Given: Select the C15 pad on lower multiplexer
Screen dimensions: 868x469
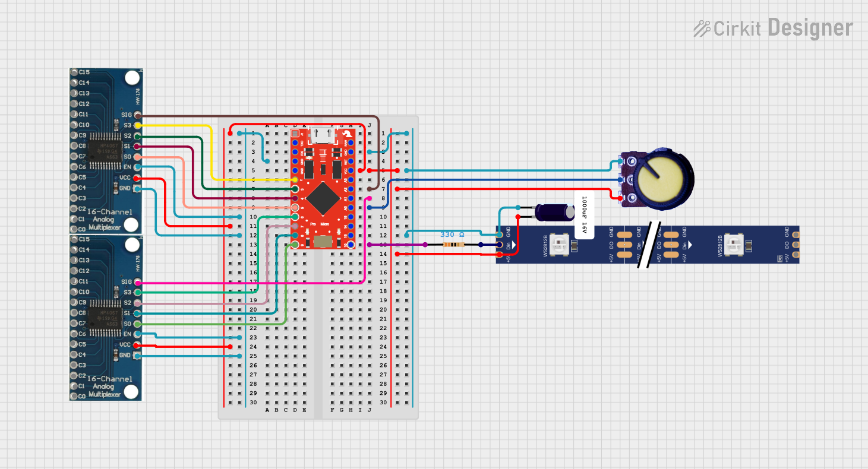Looking at the screenshot, I should click(74, 239).
